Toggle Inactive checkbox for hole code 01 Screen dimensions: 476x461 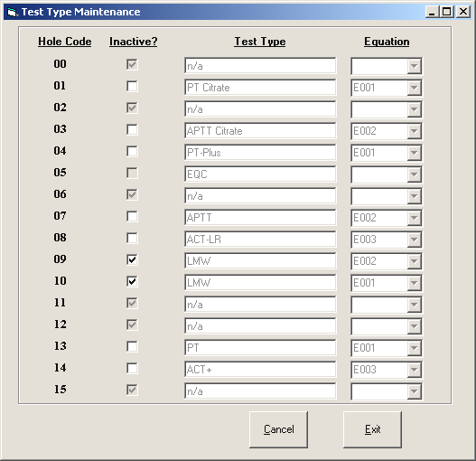[x=132, y=86]
